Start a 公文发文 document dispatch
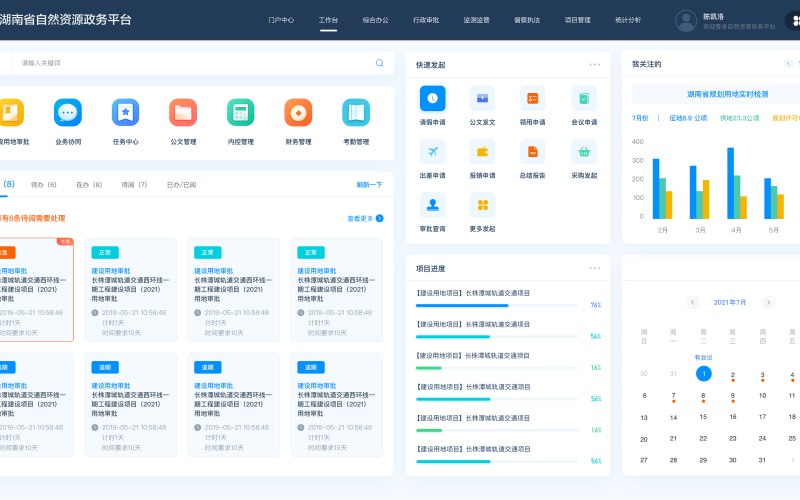Image resolution: width=800 pixels, height=500 pixels. (x=482, y=98)
